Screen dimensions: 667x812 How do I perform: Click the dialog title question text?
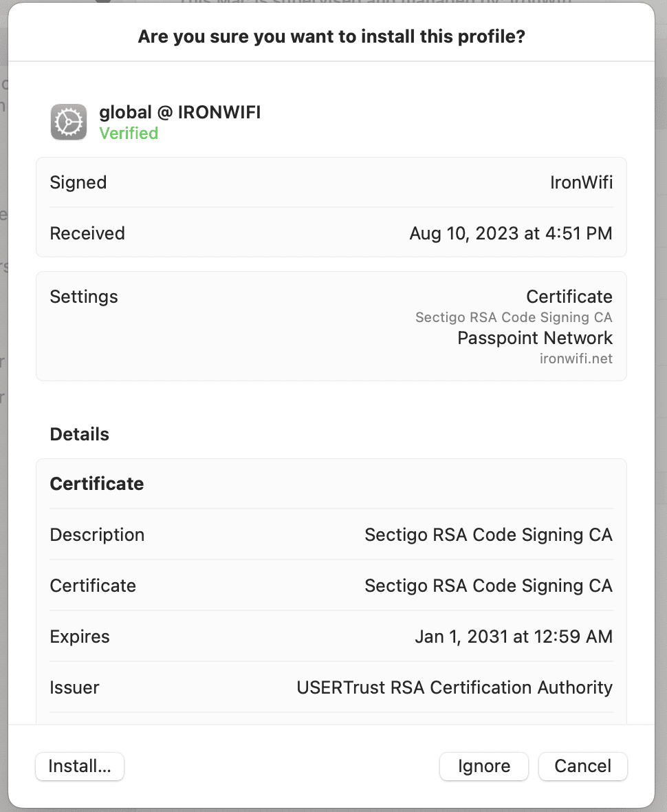[x=331, y=36]
